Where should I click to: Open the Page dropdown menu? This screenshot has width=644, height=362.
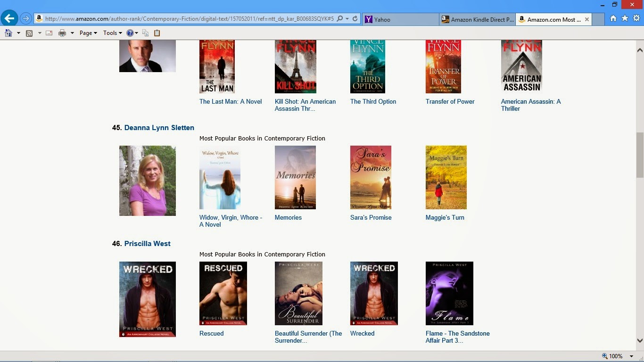88,33
